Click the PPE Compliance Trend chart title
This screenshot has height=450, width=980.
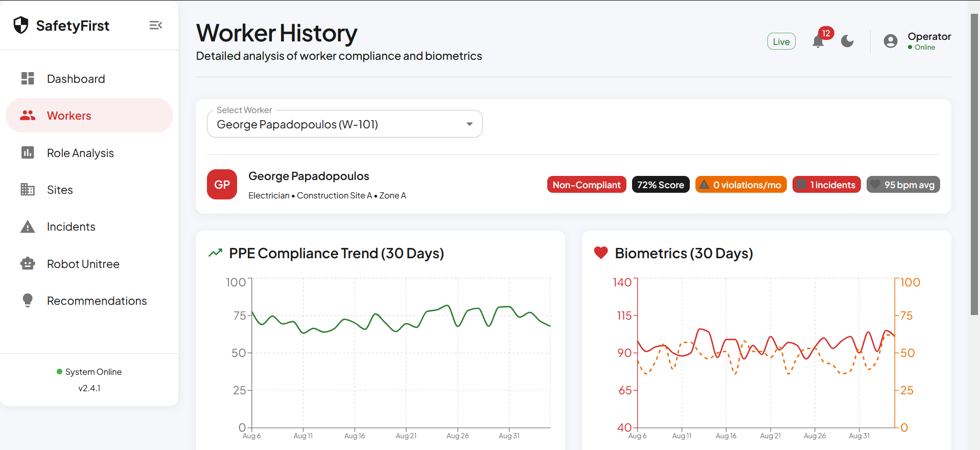(x=336, y=253)
